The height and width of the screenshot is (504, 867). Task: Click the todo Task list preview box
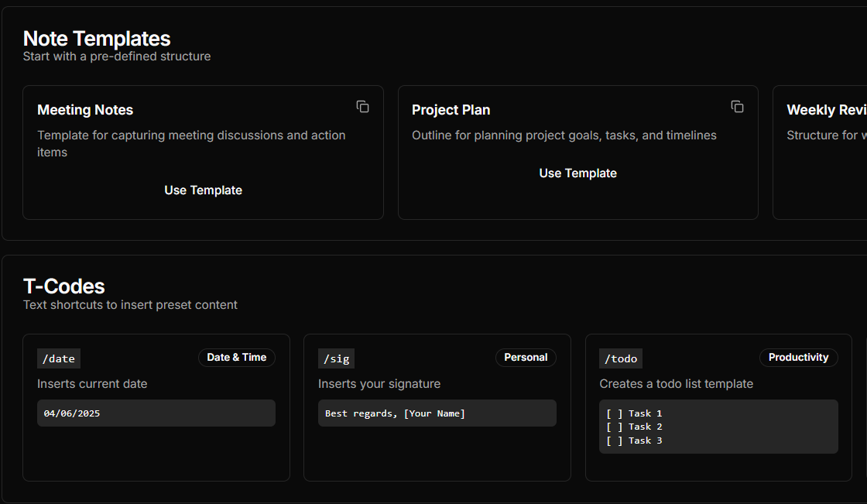[718, 427]
